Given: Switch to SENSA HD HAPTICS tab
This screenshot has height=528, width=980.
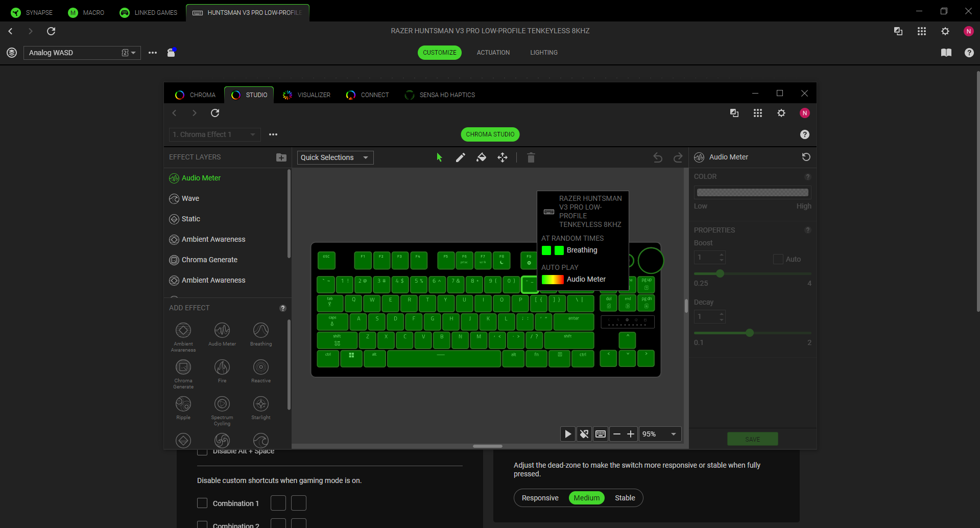Looking at the screenshot, I should pyautogui.click(x=440, y=95).
